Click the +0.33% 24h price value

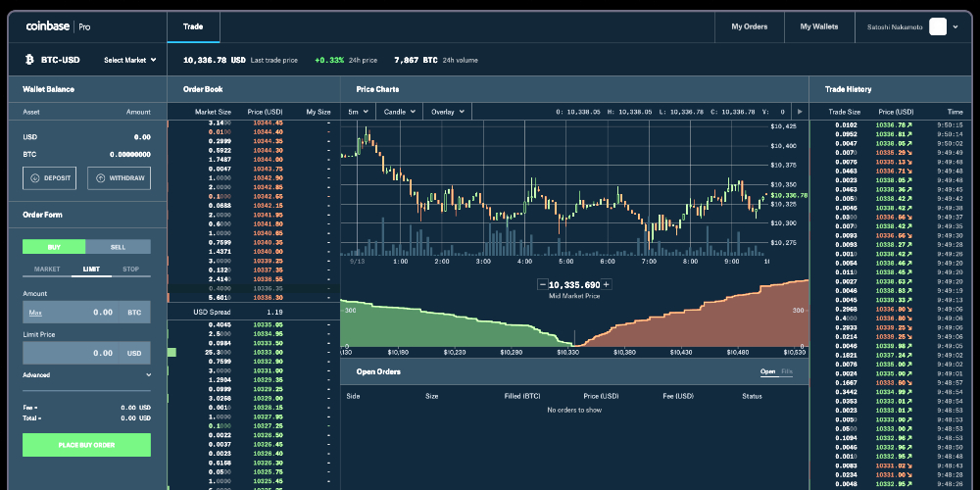[x=329, y=60]
